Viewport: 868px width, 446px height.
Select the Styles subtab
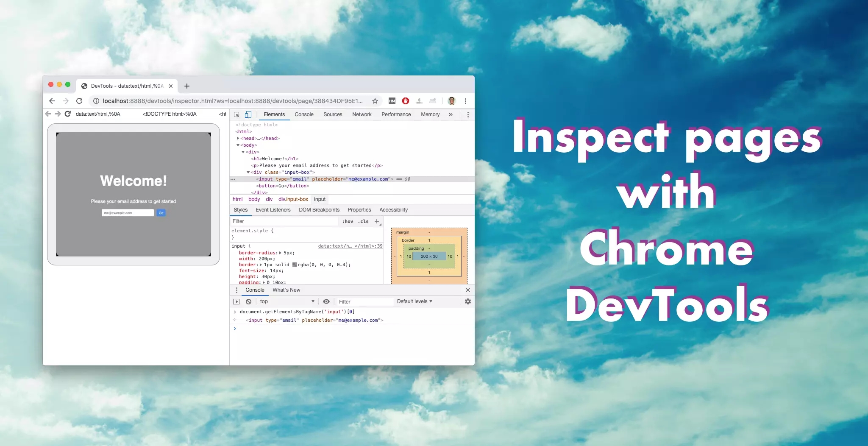(240, 210)
